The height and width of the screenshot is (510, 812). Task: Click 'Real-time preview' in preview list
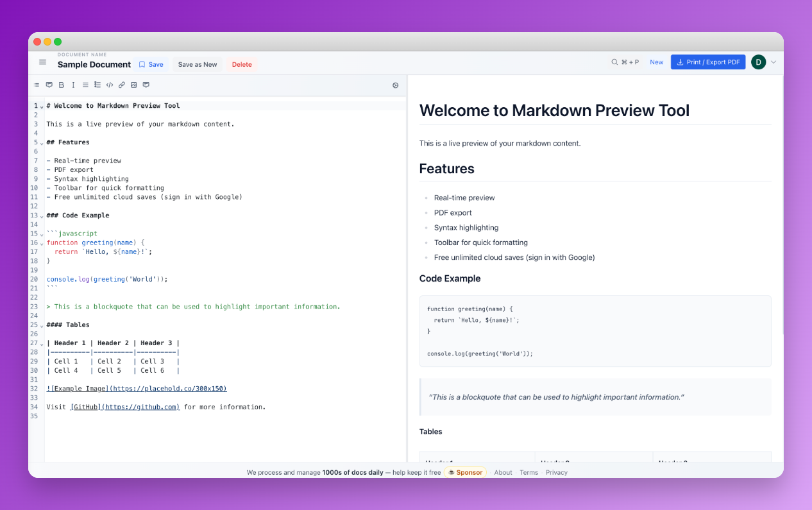[x=464, y=198]
